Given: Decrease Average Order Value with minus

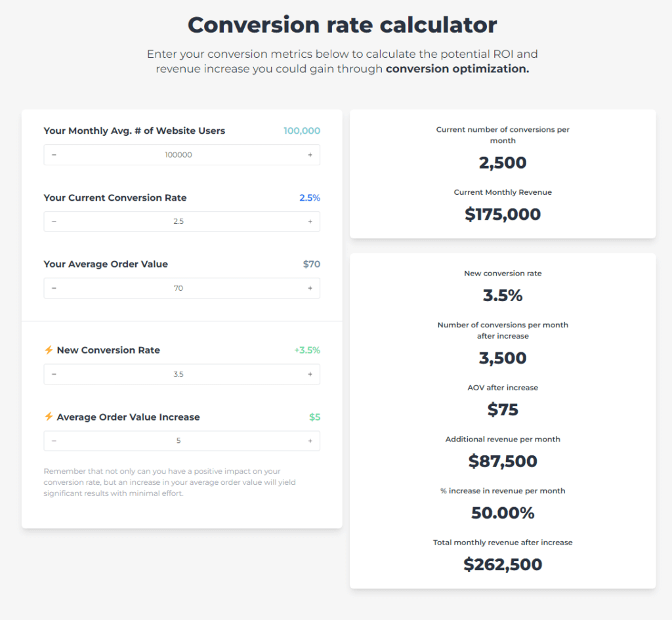Looking at the screenshot, I should pos(54,288).
